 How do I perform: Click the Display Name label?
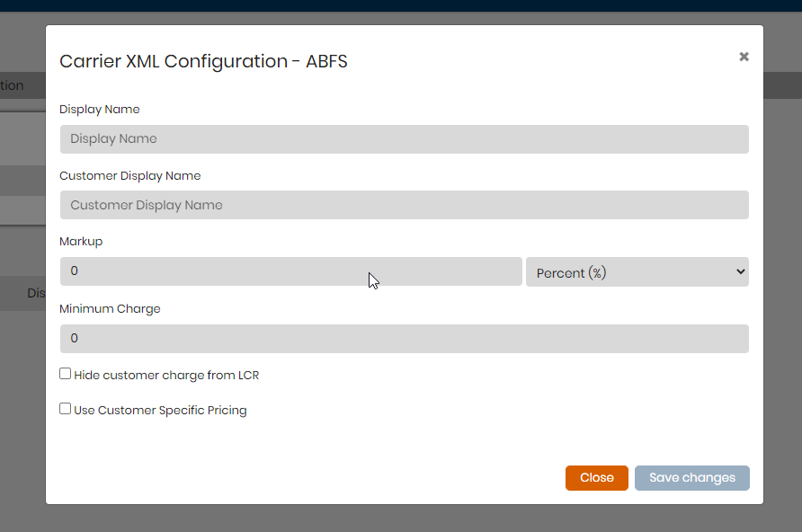tap(99, 110)
